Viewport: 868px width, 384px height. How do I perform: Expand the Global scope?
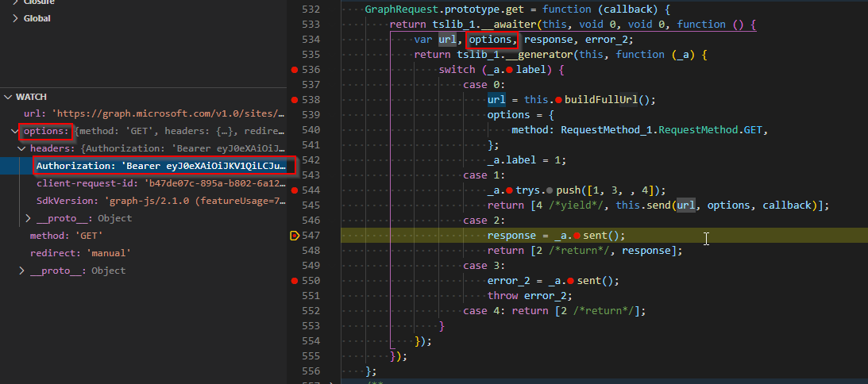pos(15,18)
